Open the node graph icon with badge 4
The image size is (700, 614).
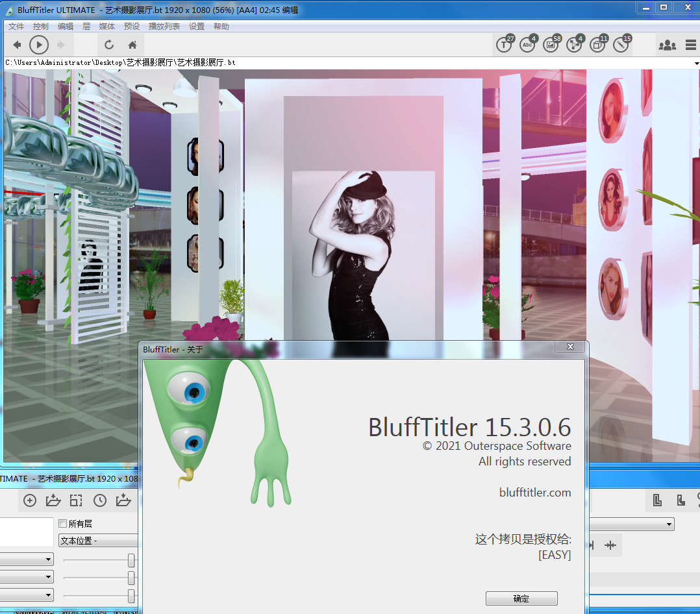[575, 44]
